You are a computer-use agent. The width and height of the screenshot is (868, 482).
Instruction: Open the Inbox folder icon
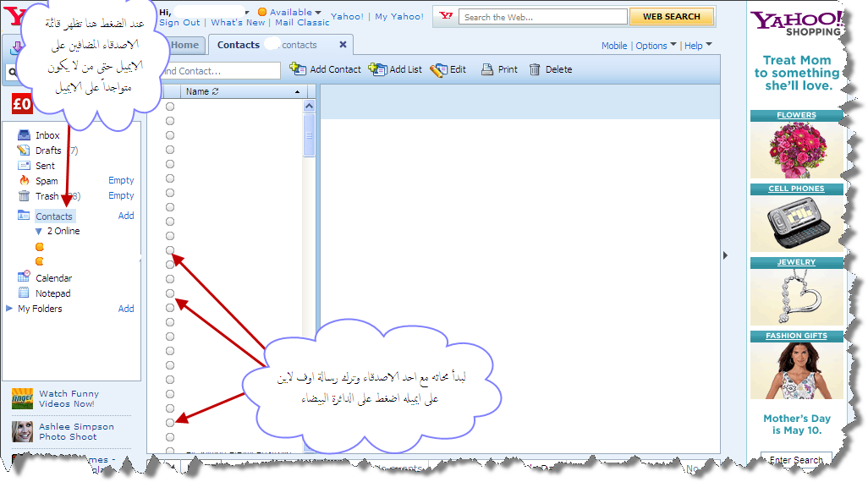pyautogui.click(x=24, y=135)
